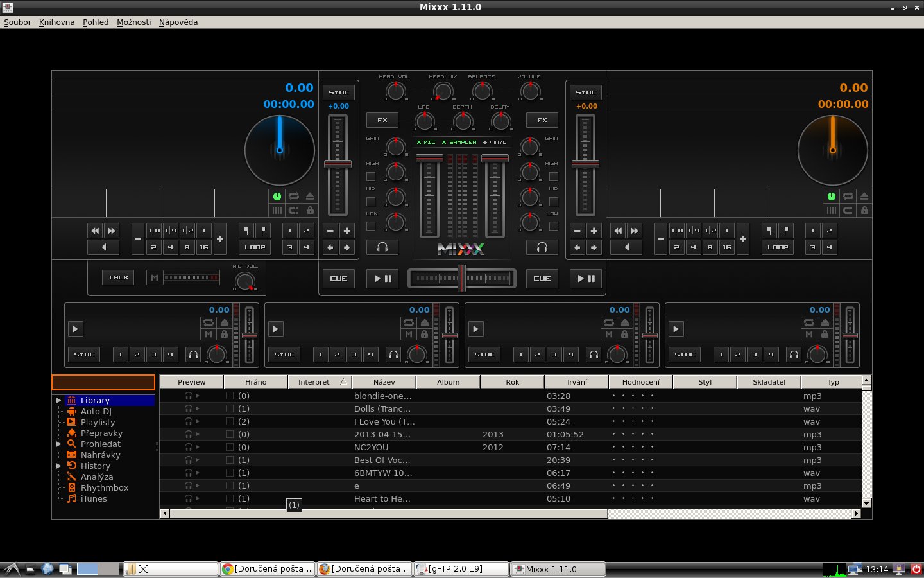Expand the Prohledat tree node
Screen dimensions: 924x578
tap(58, 444)
